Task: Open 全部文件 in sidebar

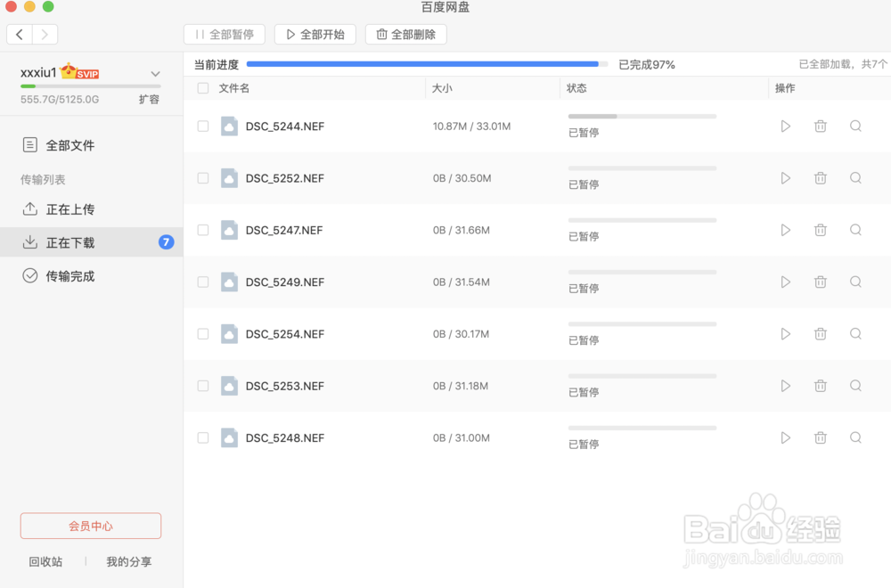Action: tap(91, 145)
